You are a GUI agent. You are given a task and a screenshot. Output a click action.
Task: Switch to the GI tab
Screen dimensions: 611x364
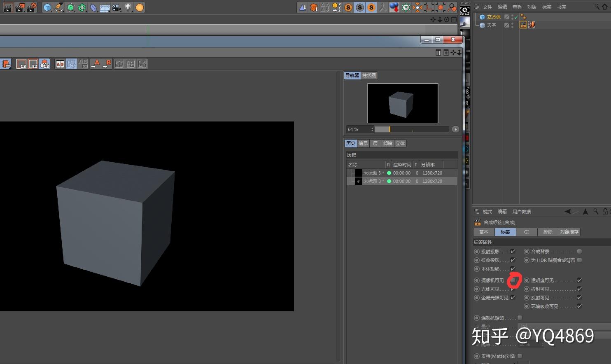click(x=526, y=232)
